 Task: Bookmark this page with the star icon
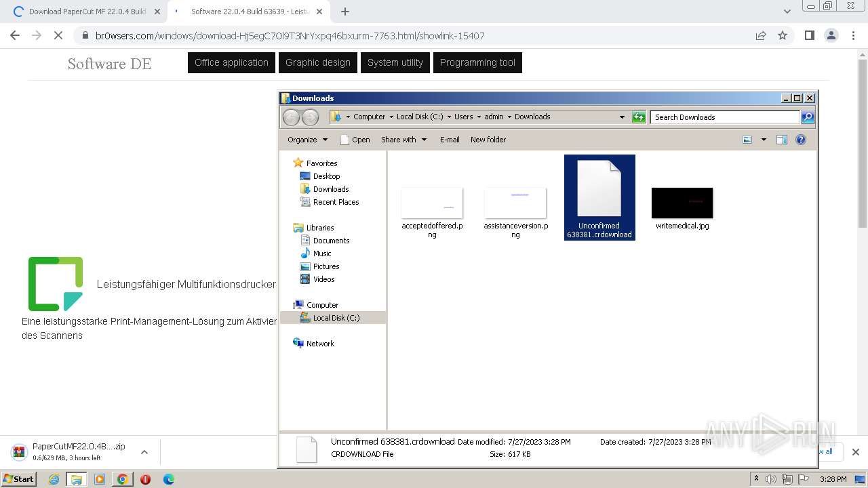783,35
